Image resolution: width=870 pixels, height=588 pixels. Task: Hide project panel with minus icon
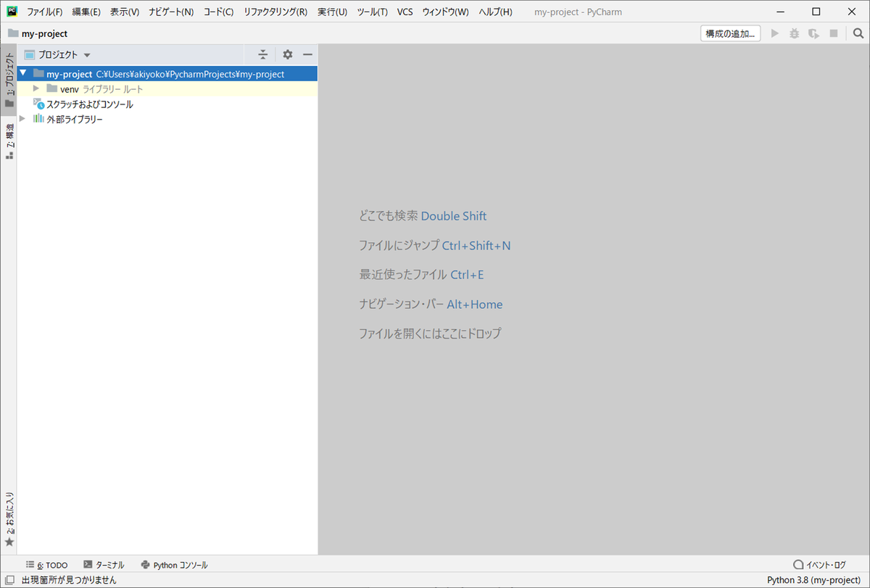click(x=307, y=54)
